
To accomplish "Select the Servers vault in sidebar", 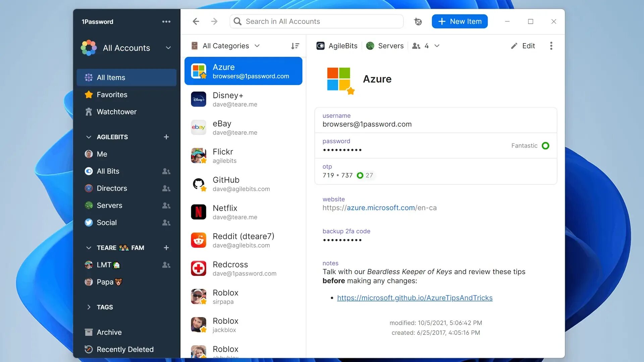I will [x=109, y=205].
